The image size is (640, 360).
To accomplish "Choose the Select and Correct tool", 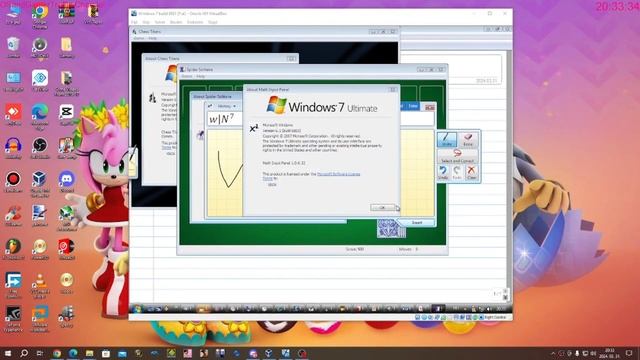I will pos(458,156).
